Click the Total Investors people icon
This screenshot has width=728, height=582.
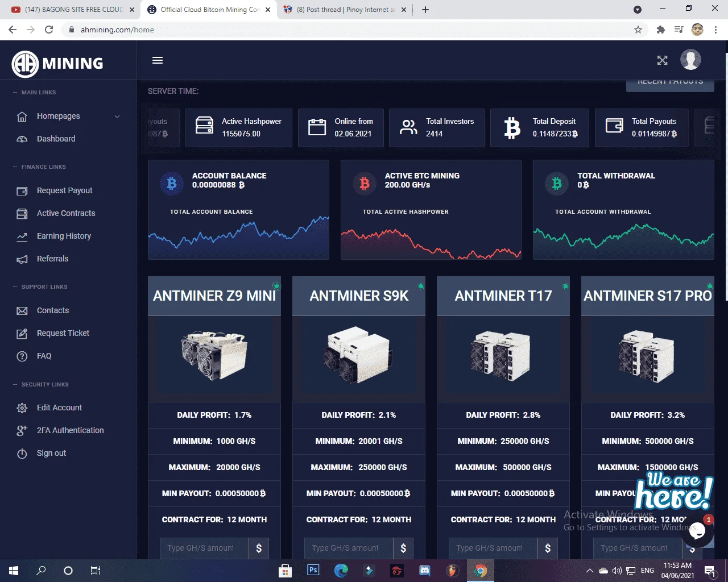(408, 127)
